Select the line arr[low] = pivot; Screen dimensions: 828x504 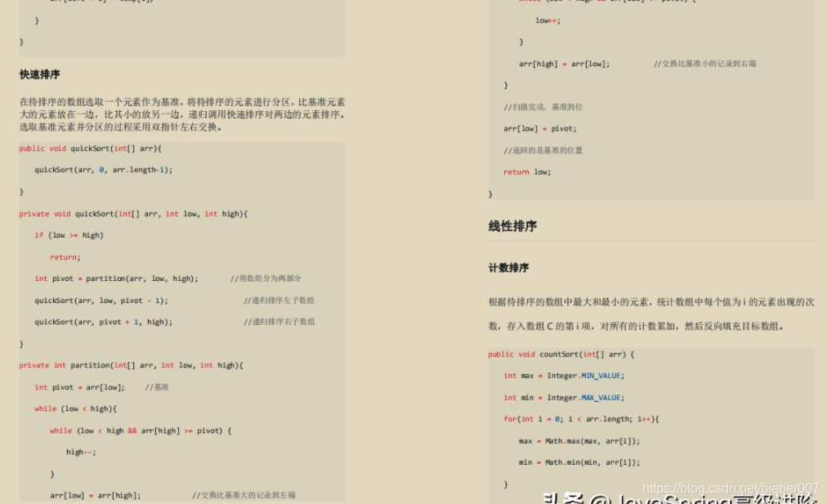coord(539,129)
